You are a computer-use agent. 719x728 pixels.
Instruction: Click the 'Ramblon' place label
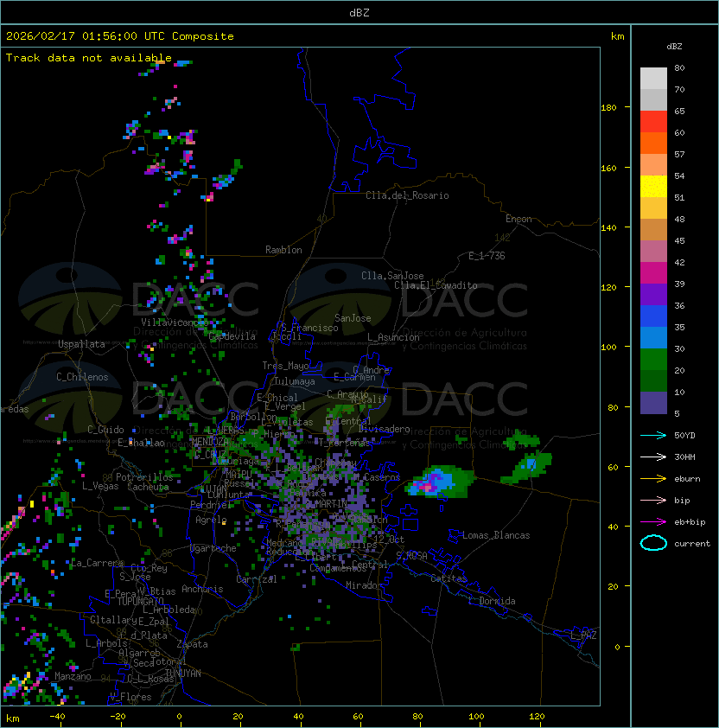click(283, 250)
